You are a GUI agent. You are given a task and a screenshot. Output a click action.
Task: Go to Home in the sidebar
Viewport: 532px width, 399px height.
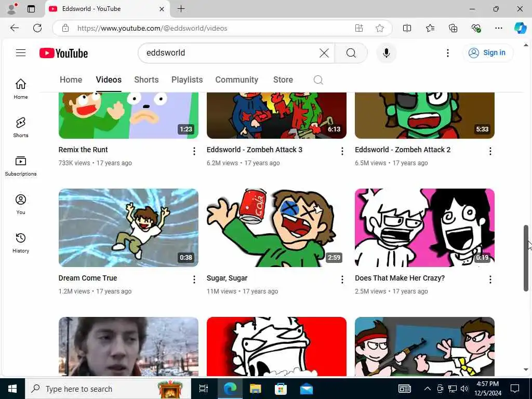[x=21, y=89]
